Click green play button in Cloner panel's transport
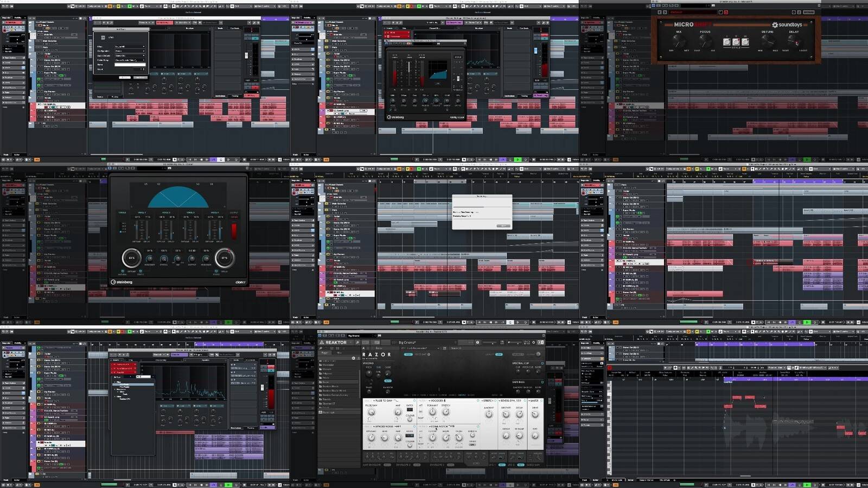The width and height of the screenshot is (868, 488). [x=228, y=322]
